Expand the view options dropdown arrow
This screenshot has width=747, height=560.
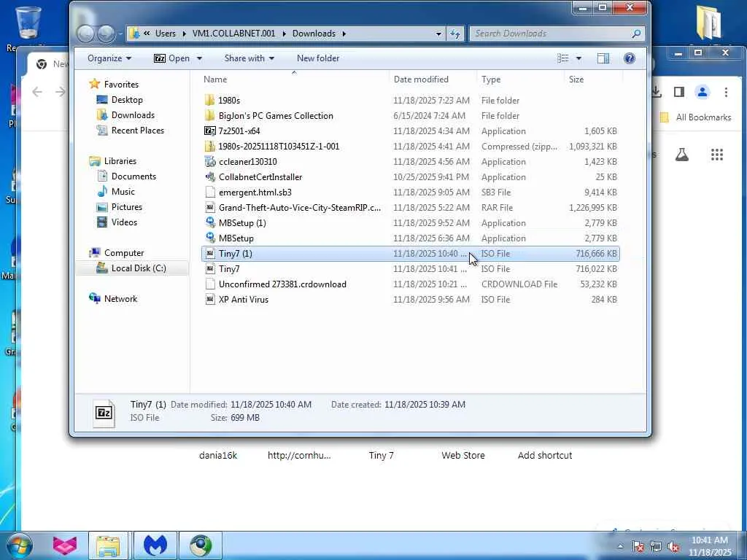578,58
